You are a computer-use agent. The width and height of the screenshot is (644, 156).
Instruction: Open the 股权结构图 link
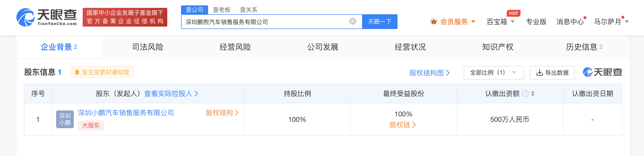tap(429, 73)
